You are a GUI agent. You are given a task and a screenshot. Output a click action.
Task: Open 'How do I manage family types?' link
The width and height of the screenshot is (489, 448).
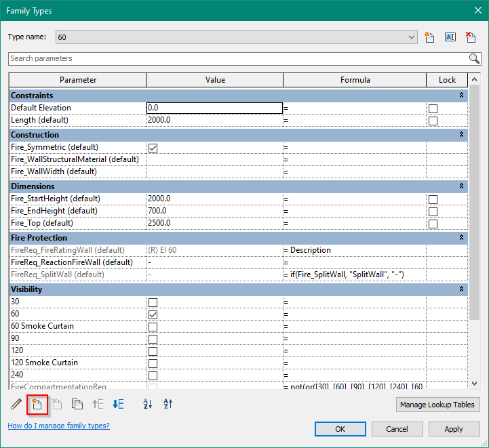point(58,426)
